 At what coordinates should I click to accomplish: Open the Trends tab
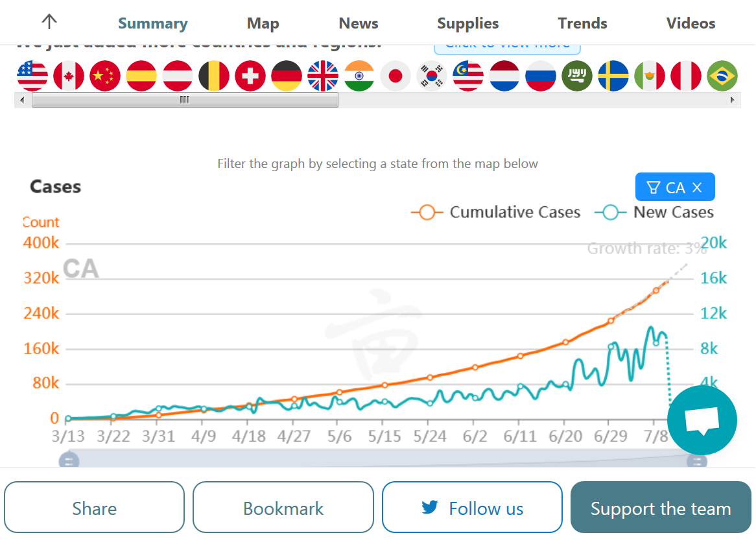point(582,23)
